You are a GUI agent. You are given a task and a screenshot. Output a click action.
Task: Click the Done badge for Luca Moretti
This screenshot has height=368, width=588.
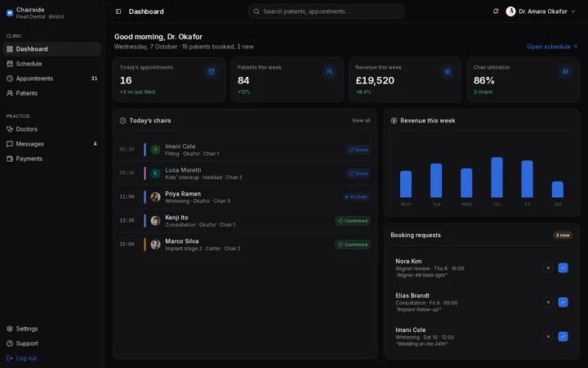(359, 173)
